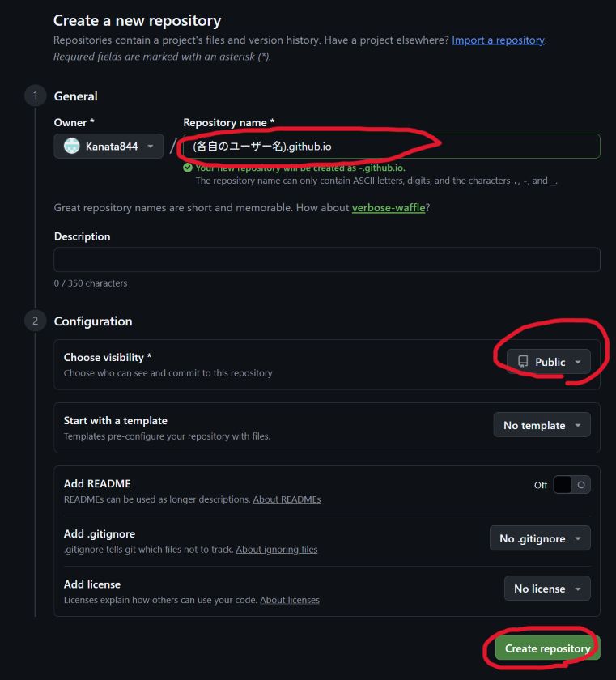Click the repository icon beside Public

[x=523, y=362]
